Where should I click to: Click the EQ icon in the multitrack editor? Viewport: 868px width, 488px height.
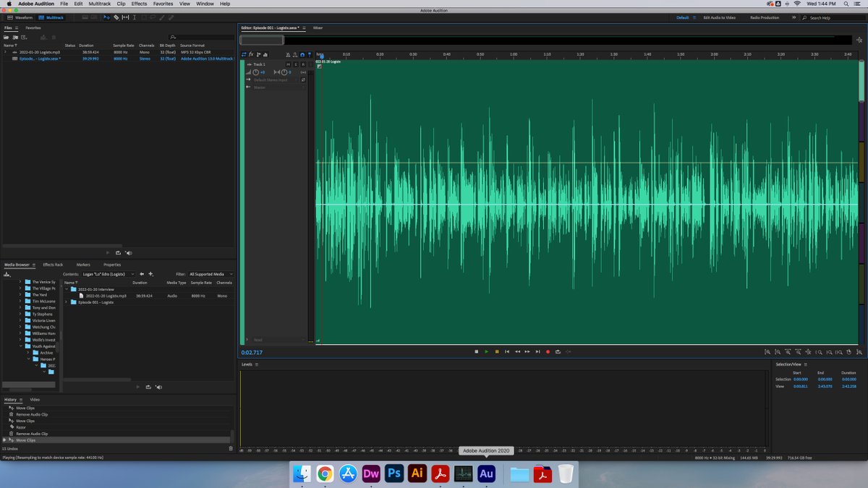[x=265, y=54]
